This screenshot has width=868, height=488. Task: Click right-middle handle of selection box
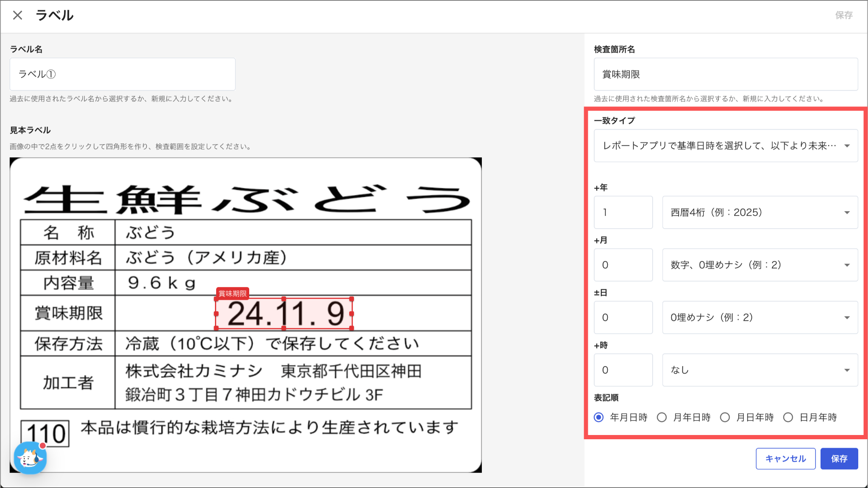click(x=351, y=314)
